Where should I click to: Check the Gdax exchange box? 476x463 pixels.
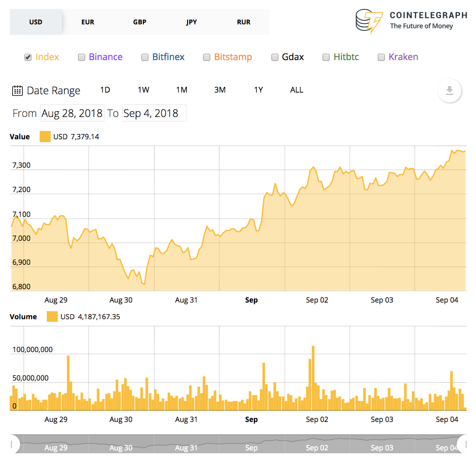(275, 57)
